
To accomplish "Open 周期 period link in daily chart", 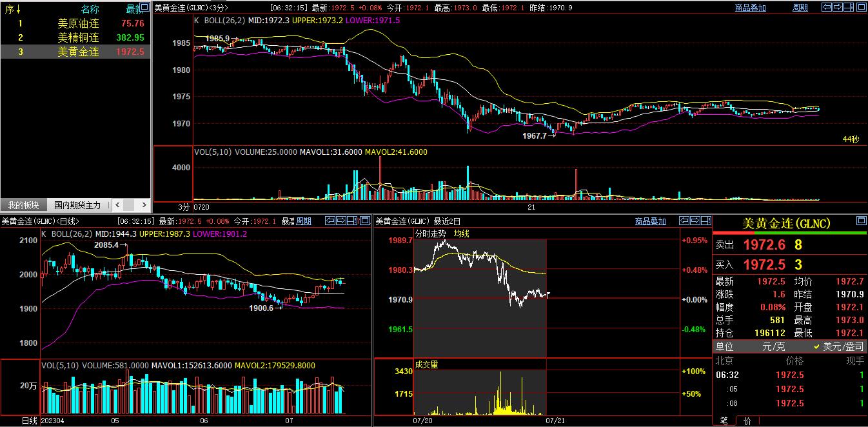I will tap(303, 221).
